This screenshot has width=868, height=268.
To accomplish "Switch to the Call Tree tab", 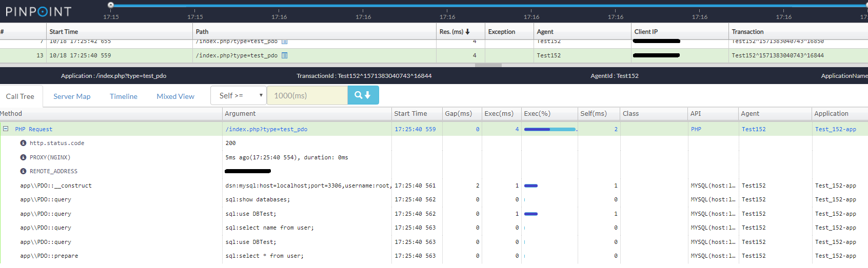I will pos(20,96).
